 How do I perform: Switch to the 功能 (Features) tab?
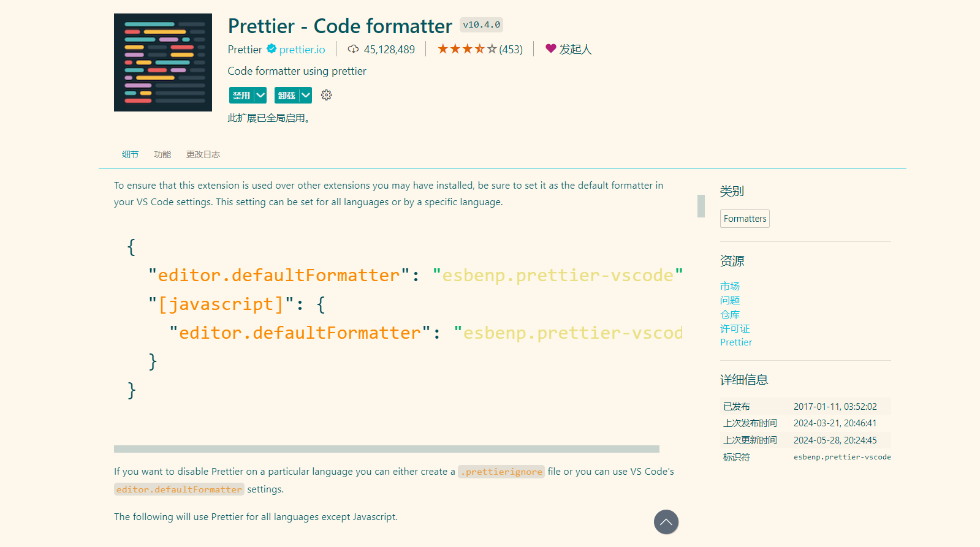click(162, 154)
